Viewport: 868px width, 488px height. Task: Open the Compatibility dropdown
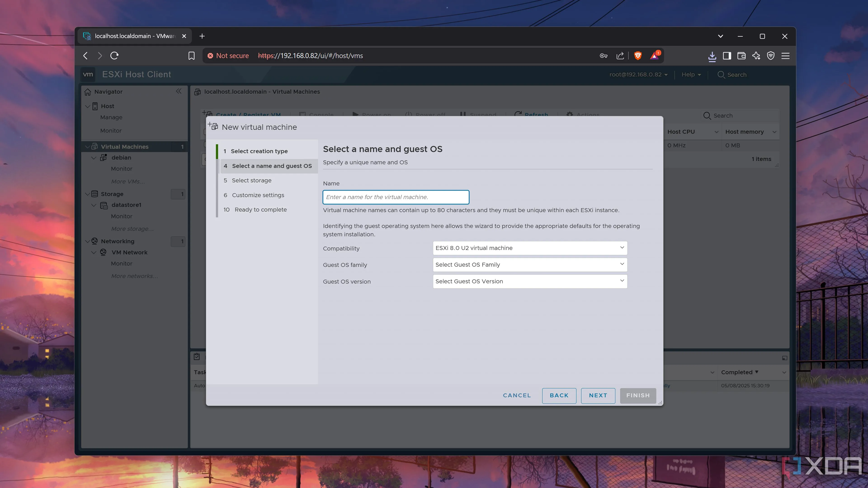pos(530,248)
